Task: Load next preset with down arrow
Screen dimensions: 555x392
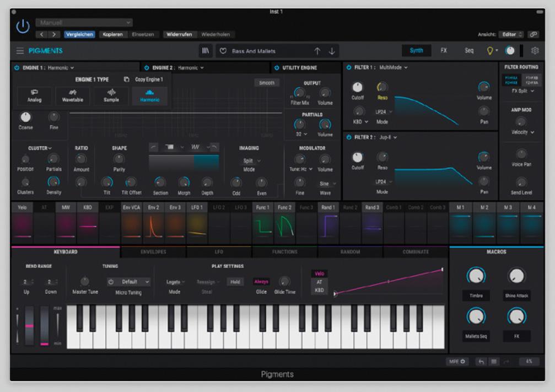Action: pyautogui.click(x=332, y=51)
